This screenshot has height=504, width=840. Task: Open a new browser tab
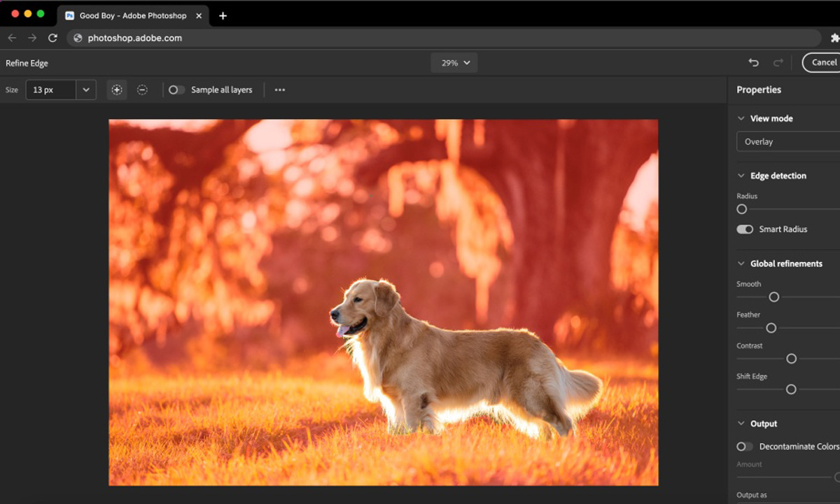[x=223, y=15]
